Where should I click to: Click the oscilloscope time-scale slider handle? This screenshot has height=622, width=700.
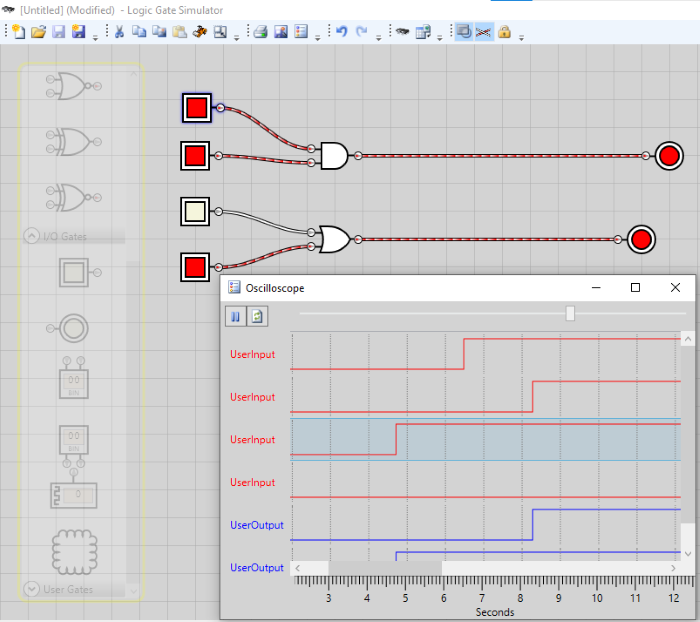[x=570, y=313]
